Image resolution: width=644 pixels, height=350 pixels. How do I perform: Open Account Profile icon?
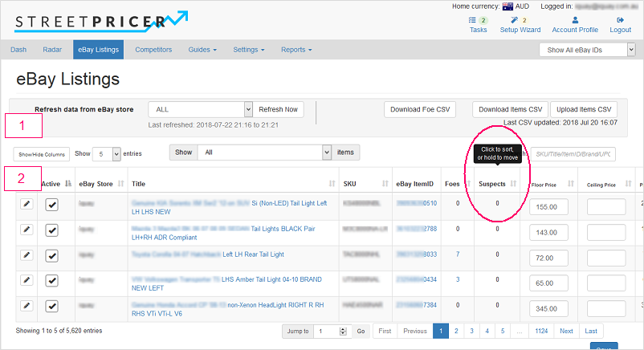pos(575,20)
